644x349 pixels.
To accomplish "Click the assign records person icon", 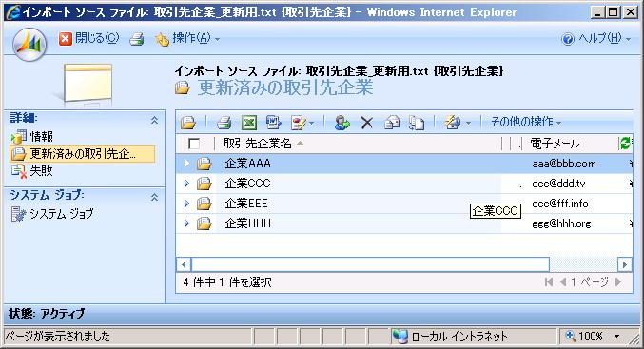I will pyautogui.click(x=342, y=123).
